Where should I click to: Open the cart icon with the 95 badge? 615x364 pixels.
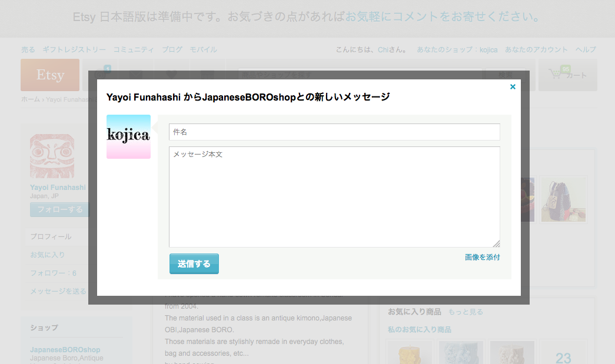(567, 75)
